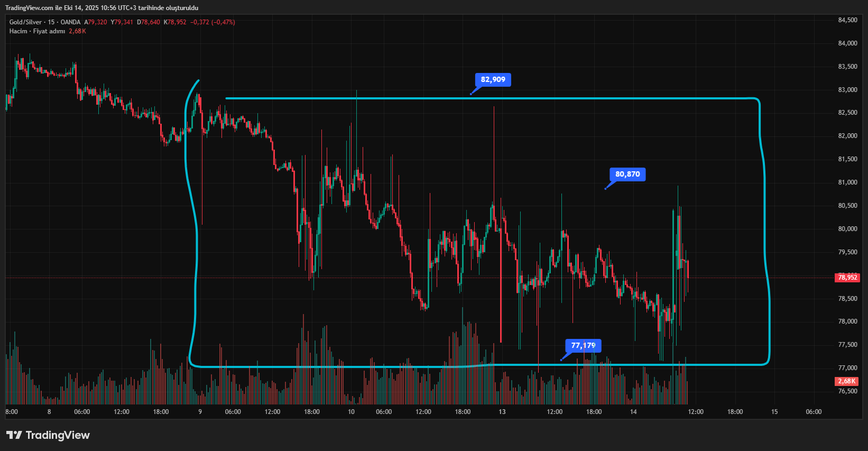
Task: Click the 76,500 level on price axis
Action: tap(847, 391)
